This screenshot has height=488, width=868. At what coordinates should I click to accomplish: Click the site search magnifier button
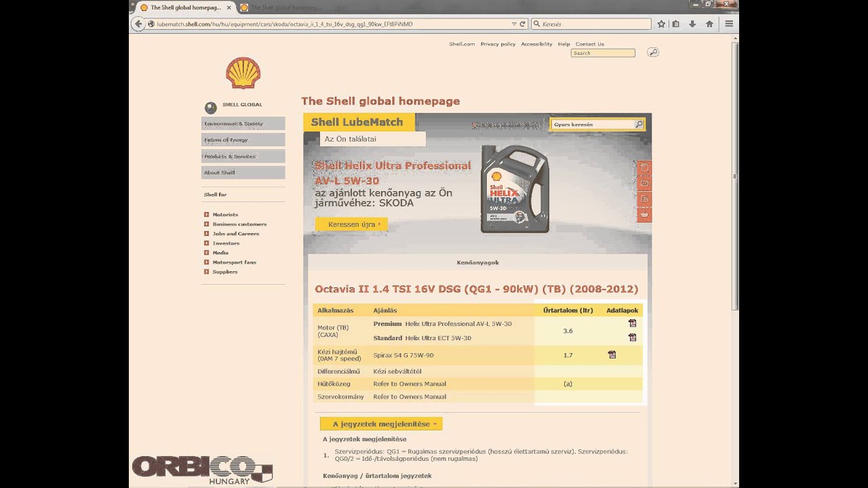point(652,52)
